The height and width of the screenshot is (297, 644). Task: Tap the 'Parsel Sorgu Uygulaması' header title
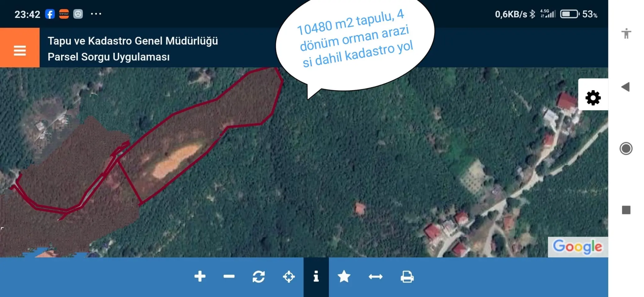(108, 57)
